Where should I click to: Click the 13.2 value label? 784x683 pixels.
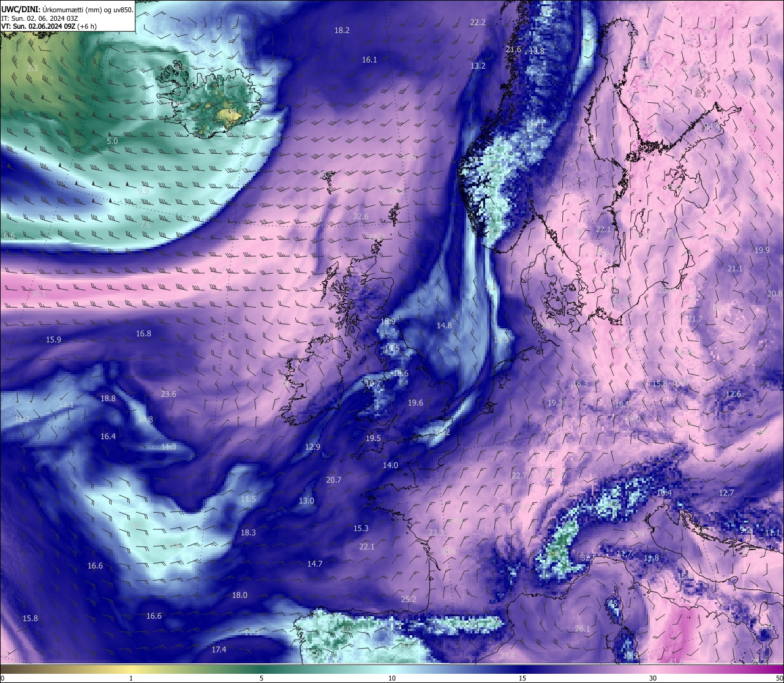pyautogui.click(x=478, y=66)
